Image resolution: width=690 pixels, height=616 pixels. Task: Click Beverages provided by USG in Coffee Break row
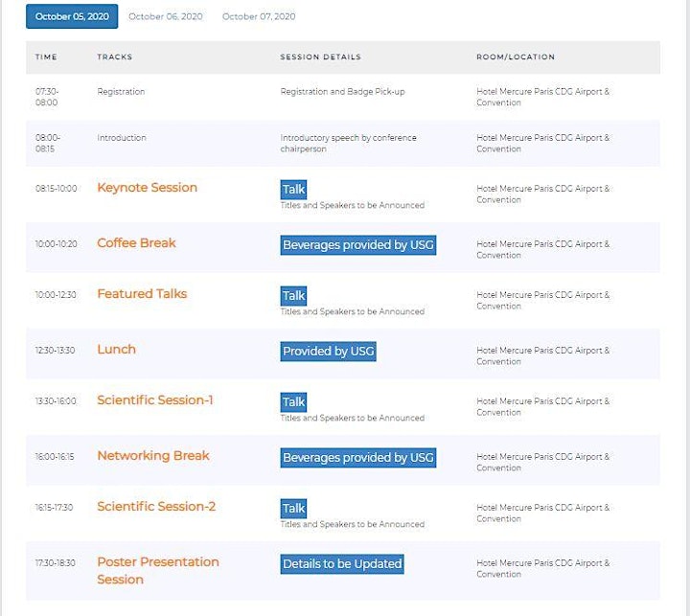click(358, 245)
